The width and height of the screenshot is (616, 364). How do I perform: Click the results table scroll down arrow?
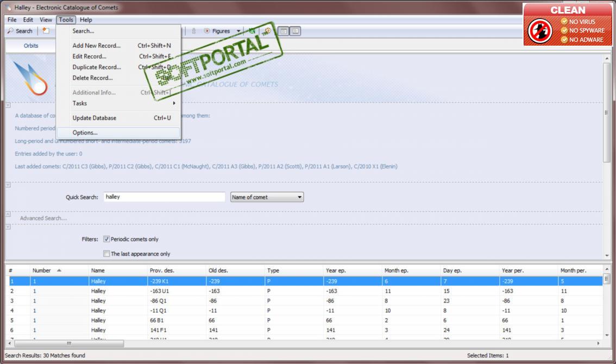[x=607, y=335]
